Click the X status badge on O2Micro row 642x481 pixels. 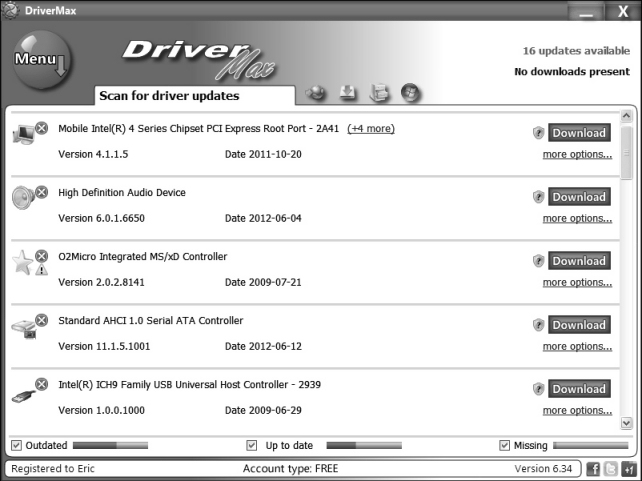41,256
